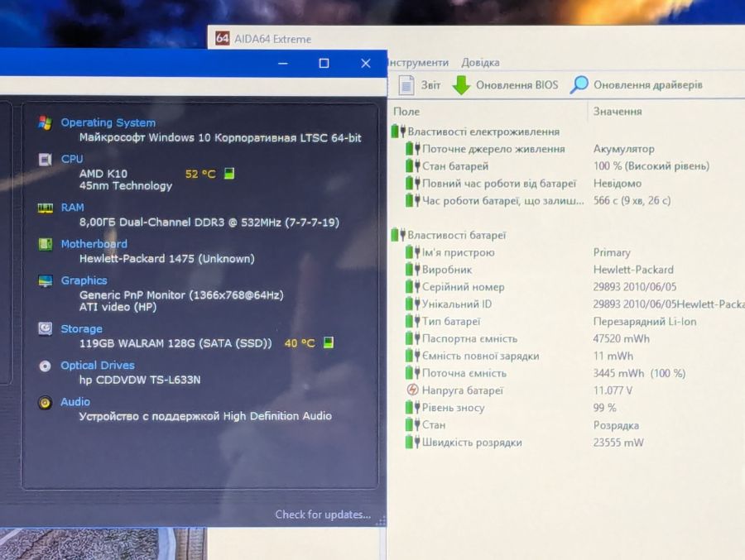Screen dimensions: 745x560
Task: Select the '47520 mWh' value
Action: (x=621, y=338)
